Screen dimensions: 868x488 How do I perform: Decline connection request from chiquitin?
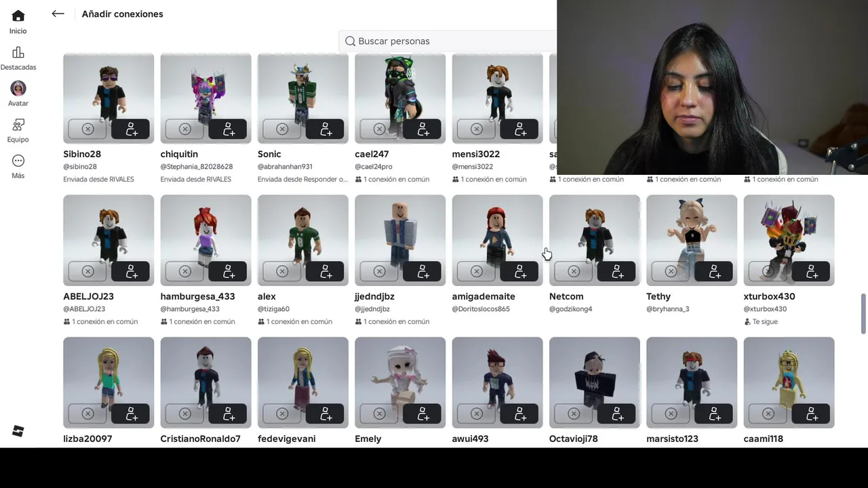coord(184,129)
